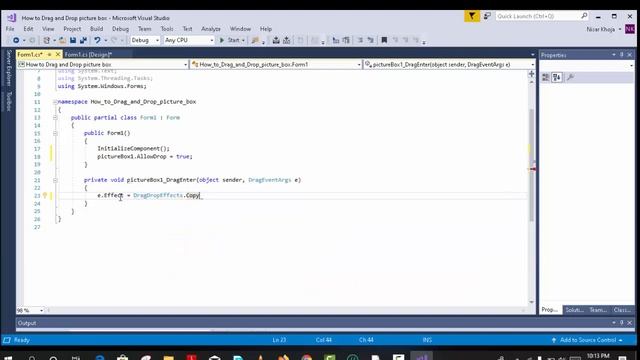
Task: Open the Debug menu
Action: pos(120,29)
